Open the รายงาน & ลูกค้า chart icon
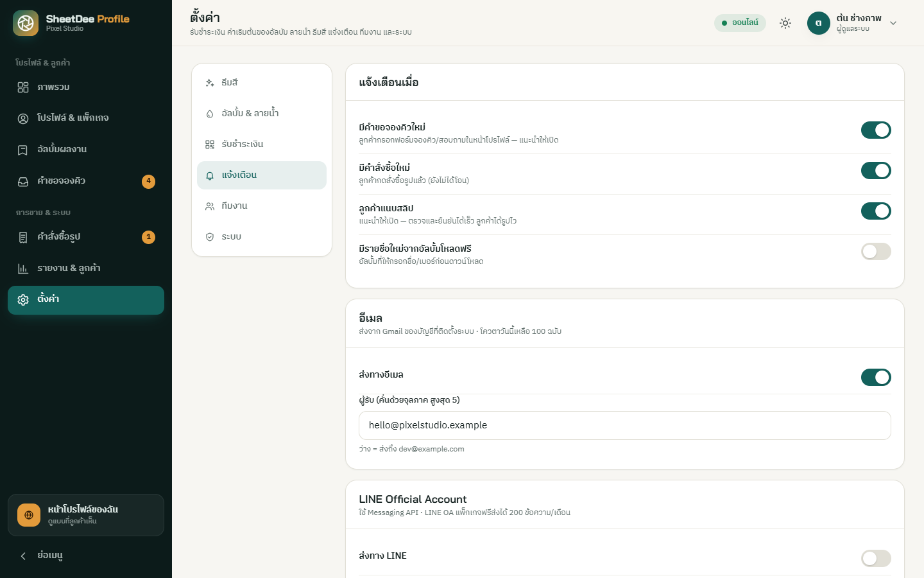The image size is (924, 578). [23, 268]
